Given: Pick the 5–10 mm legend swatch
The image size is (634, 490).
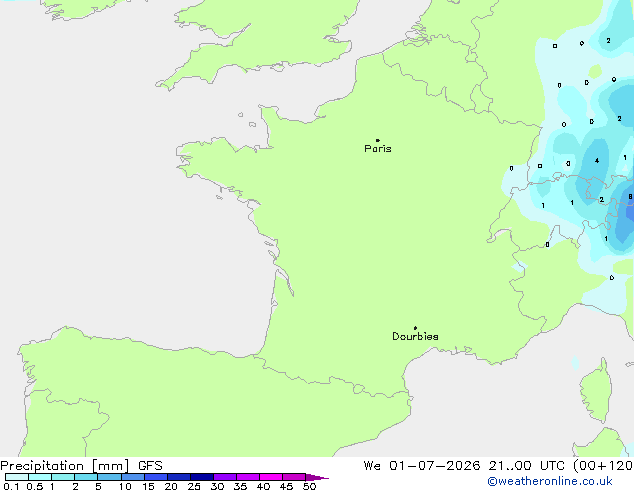Looking at the screenshot, I should click(x=109, y=477).
